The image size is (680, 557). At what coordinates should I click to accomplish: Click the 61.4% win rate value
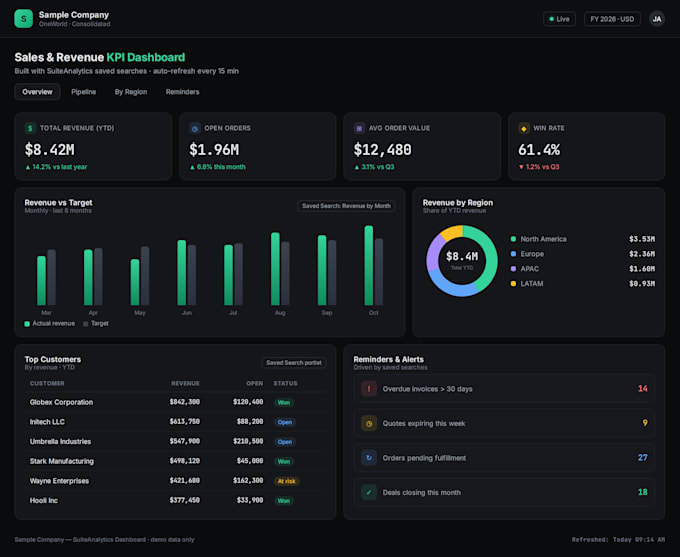tap(539, 150)
